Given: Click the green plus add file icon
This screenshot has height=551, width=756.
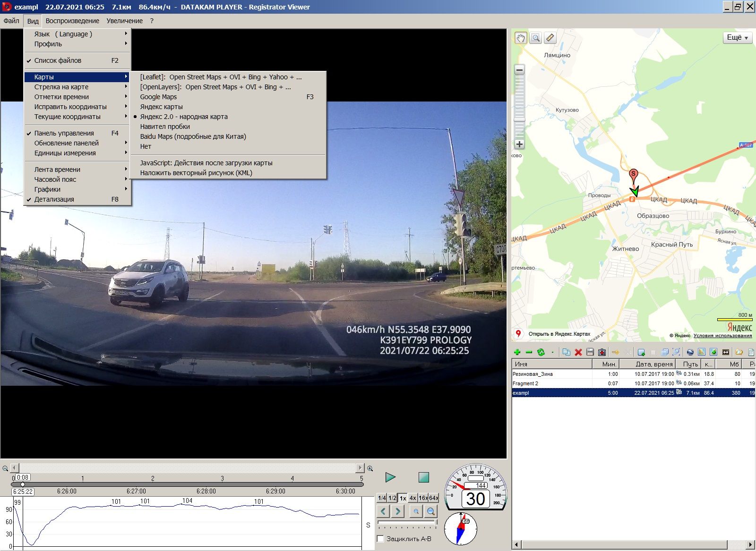Looking at the screenshot, I should click(517, 352).
